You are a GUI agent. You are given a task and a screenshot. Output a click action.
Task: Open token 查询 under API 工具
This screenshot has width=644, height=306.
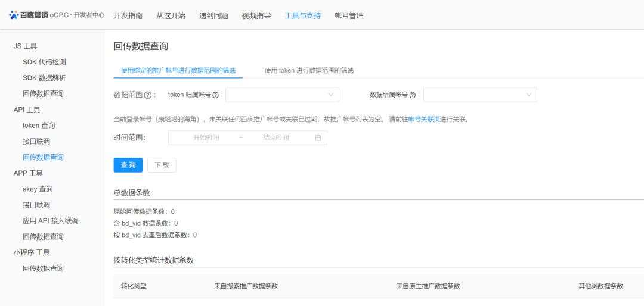(39, 126)
